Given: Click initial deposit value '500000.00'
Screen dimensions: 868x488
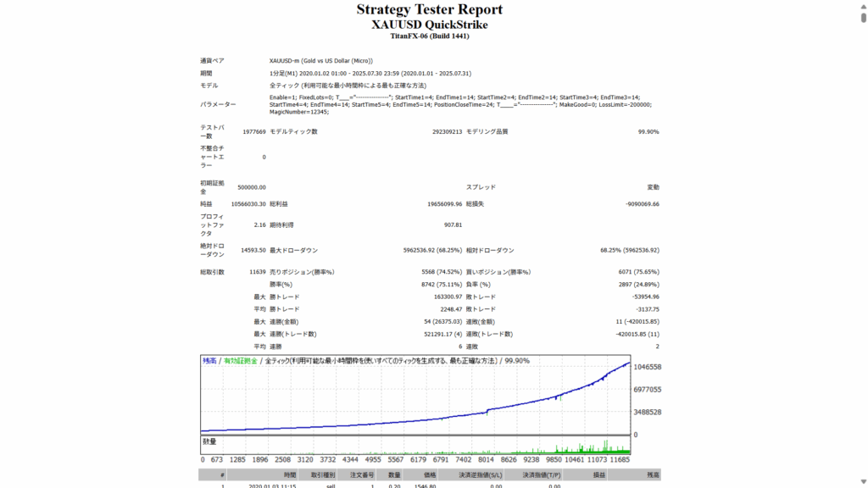Looking at the screenshot, I should [x=251, y=187].
